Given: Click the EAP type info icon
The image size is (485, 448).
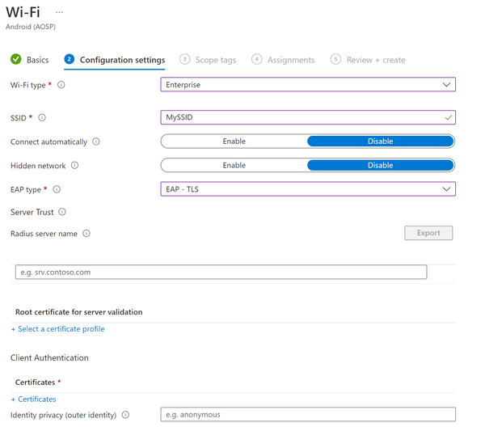Looking at the screenshot, I should (57, 189).
